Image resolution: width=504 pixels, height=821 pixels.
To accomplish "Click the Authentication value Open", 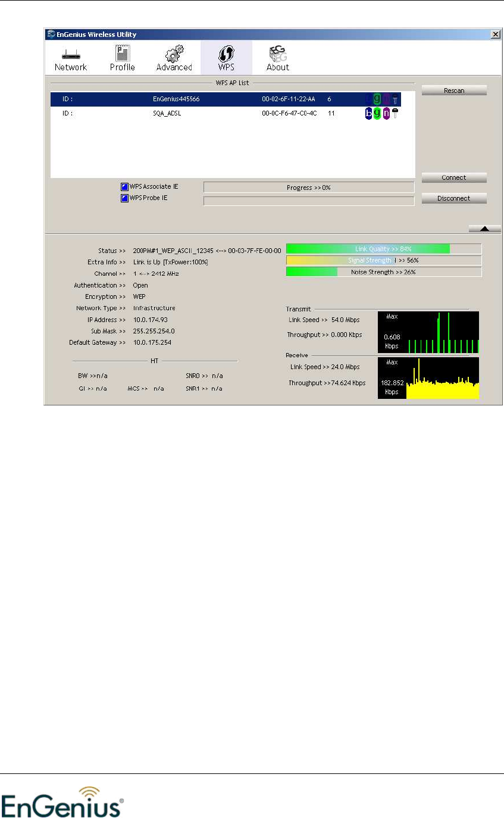I will tap(140, 285).
